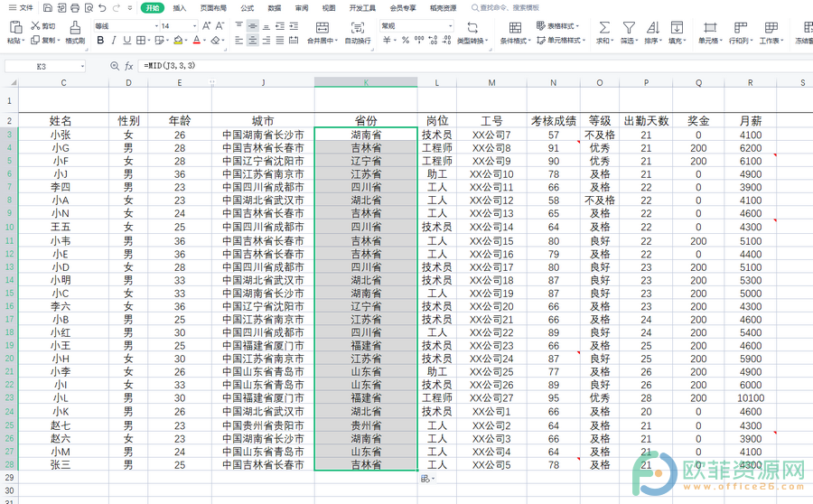This screenshot has height=504, width=813.
Task: Click the 月薪 header cell
Action: click(751, 121)
